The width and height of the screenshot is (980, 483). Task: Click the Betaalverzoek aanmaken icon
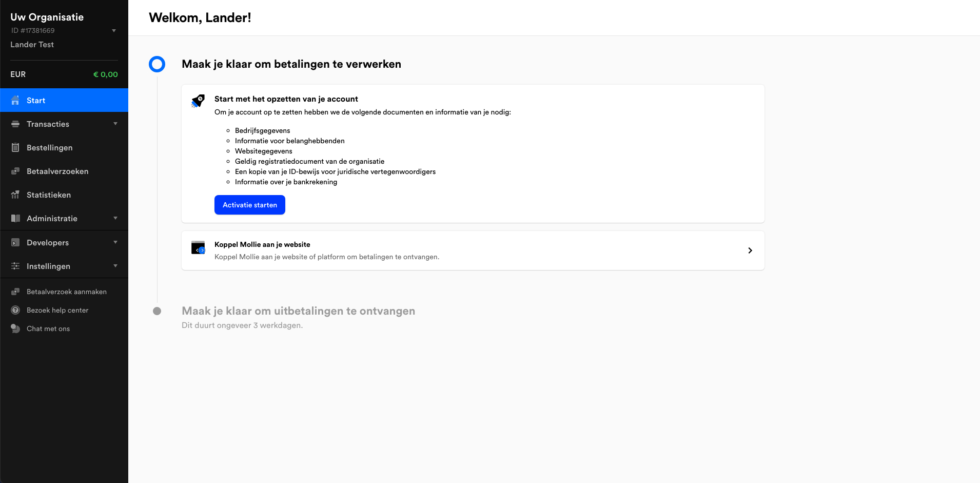(x=15, y=292)
